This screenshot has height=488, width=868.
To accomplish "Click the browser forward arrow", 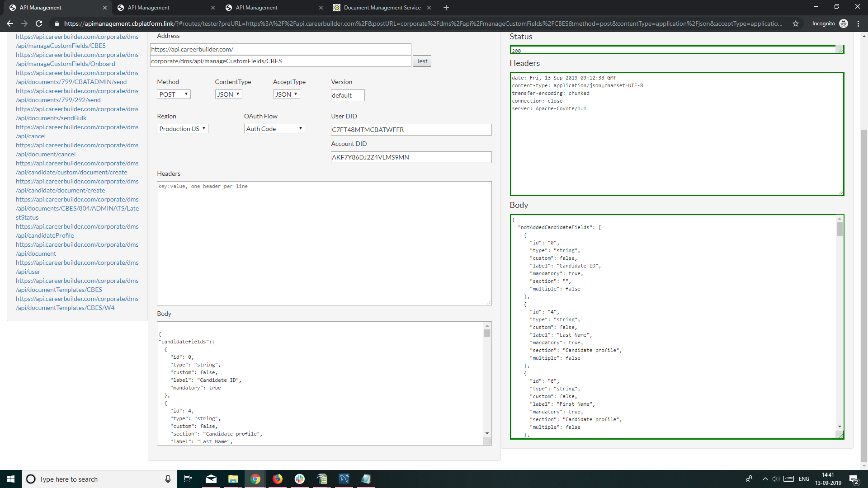I will pyautogui.click(x=24, y=23).
